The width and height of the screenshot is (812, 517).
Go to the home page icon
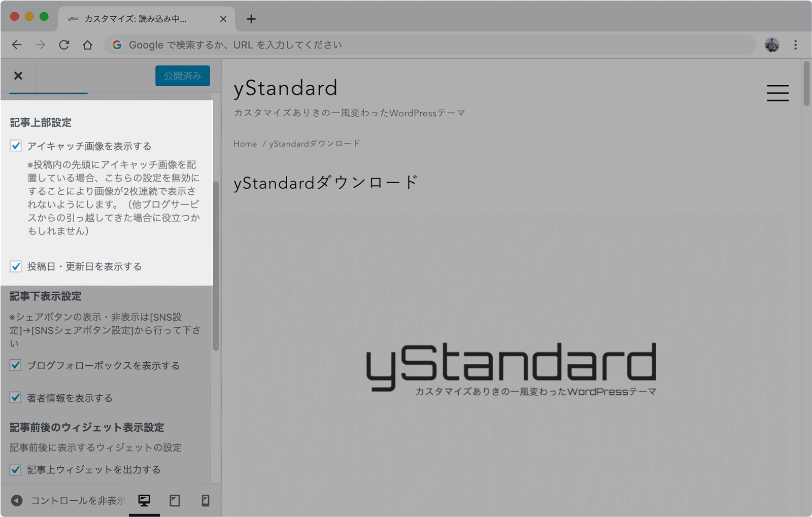coord(88,45)
